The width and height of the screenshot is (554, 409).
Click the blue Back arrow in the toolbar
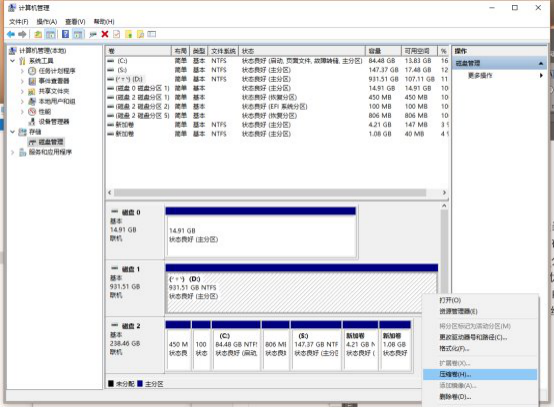11,34
